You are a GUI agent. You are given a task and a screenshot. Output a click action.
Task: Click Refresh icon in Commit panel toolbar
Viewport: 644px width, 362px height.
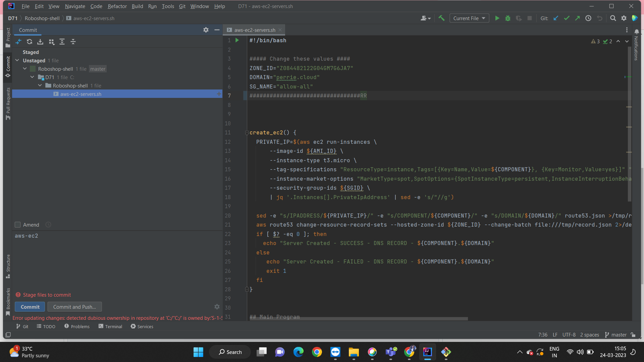30,42
